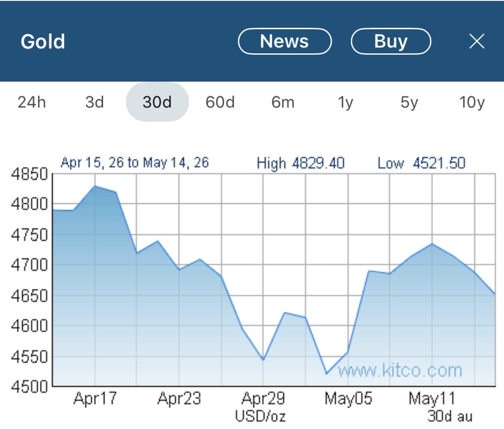
Task: Switch to the 10y range
Action: [472, 103]
